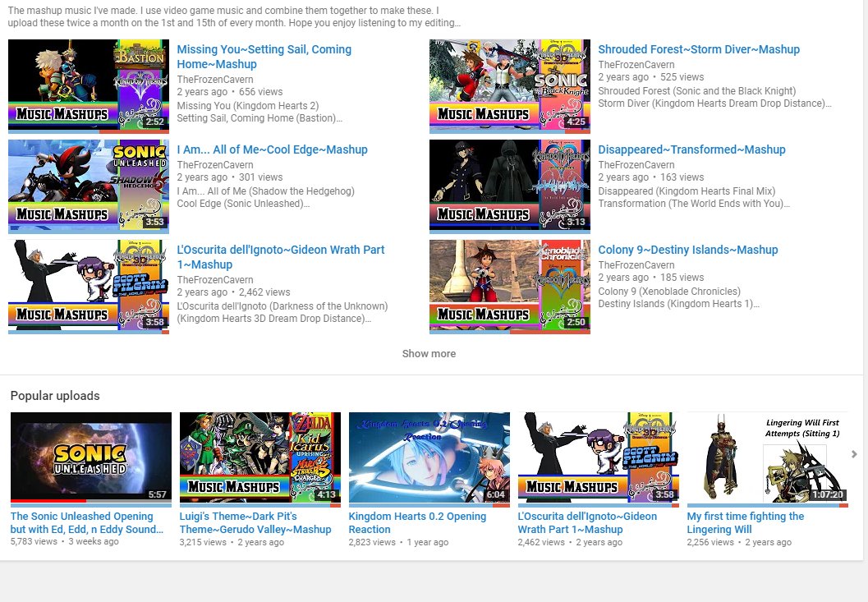Play the Missing You mashup thumbnail 2:52
This screenshot has width=868, height=602.
coord(89,85)
